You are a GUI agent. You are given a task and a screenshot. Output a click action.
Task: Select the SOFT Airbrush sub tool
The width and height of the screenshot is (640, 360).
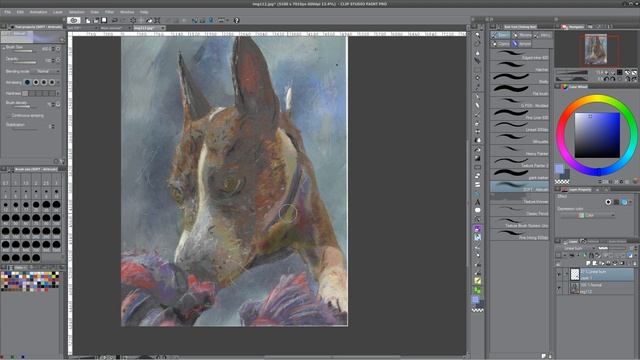(520, 186)
